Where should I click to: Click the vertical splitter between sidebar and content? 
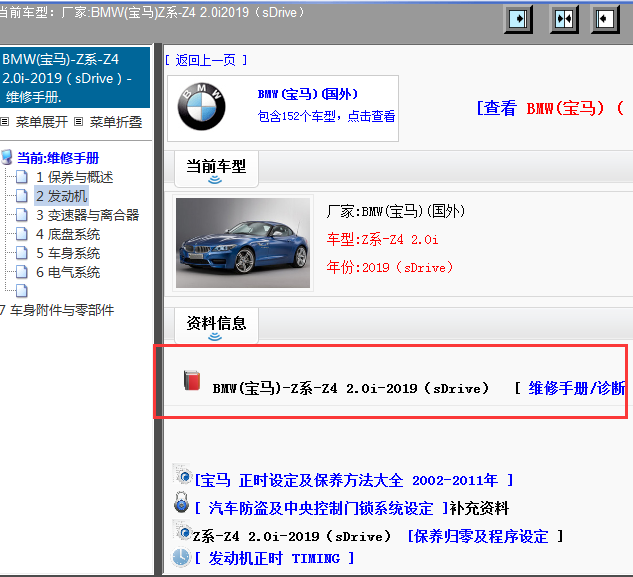click(x=158, y=309)
